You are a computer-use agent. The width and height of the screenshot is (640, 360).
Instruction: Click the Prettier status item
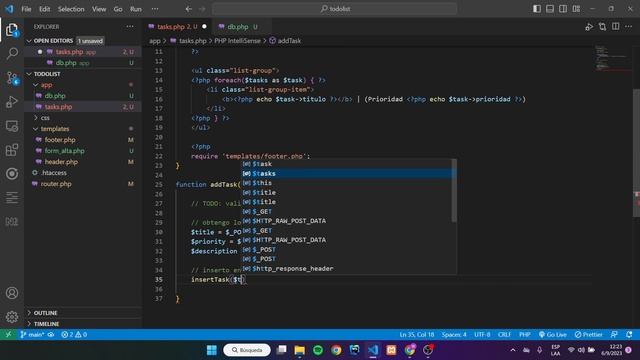[x=588, y=334]
